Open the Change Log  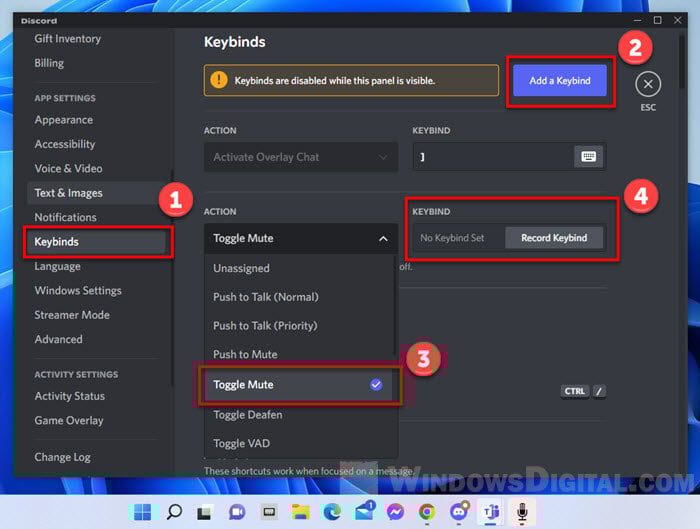[x=62, y=457]
